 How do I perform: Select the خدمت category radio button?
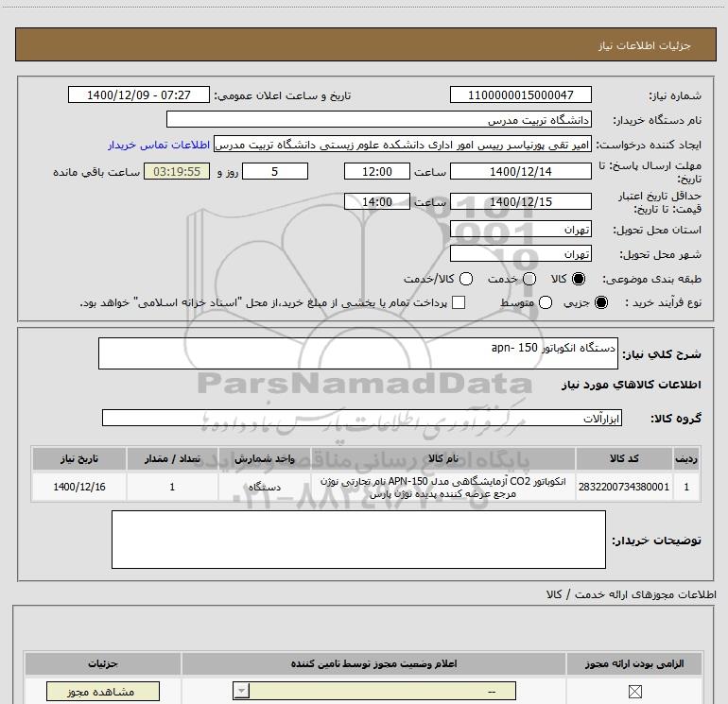(x=529, y=279)
